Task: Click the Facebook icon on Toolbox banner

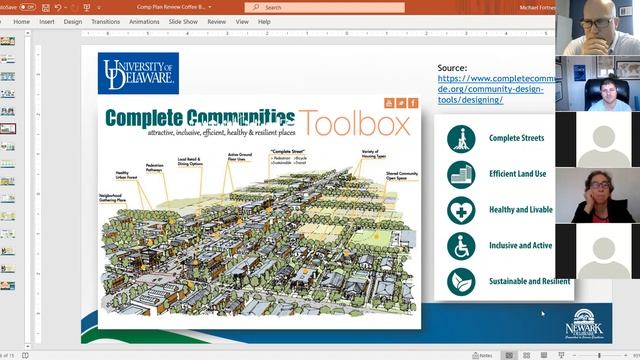Action: [413, 103]
